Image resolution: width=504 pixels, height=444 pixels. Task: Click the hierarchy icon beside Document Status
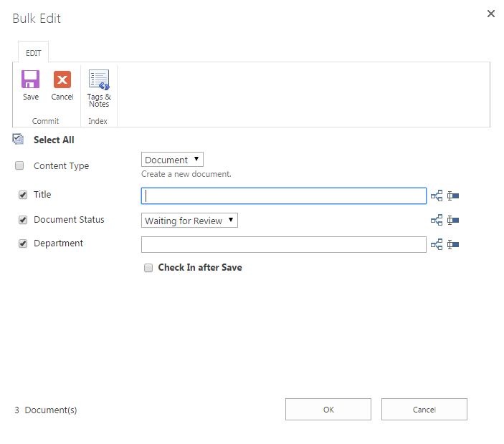tap(437, 221)
